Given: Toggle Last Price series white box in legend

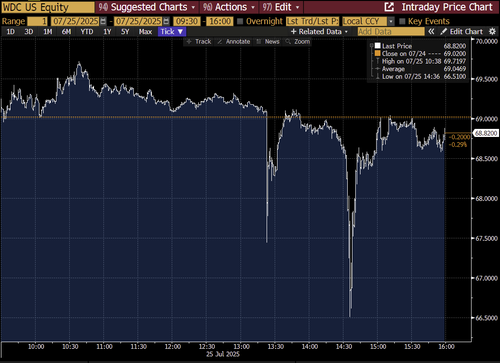Looking at the screenshot, I should point(377,46).
